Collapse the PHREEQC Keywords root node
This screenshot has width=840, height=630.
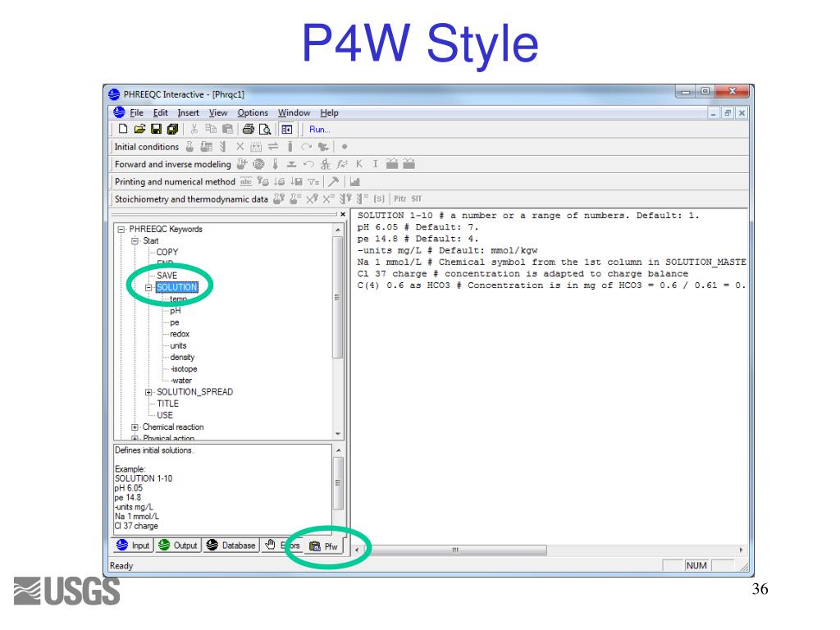pyautogui.click(x=121, y=230)
